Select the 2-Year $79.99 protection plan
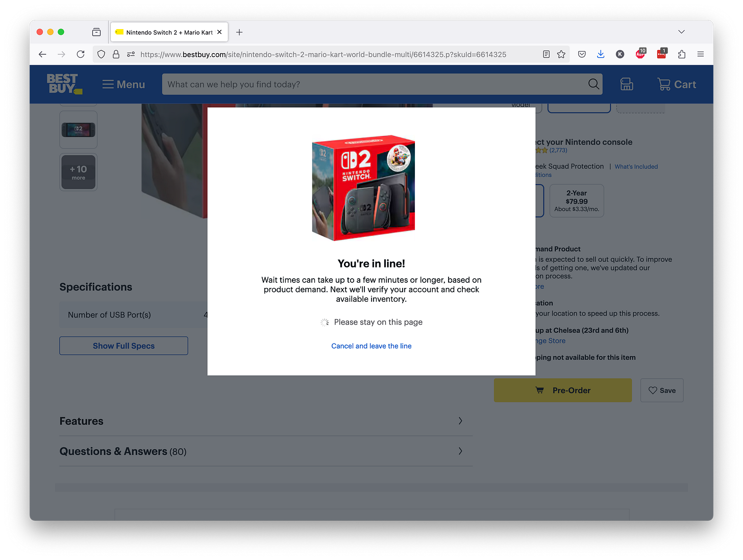The height and width of the screenshot is (560, 743). [577, 201]
